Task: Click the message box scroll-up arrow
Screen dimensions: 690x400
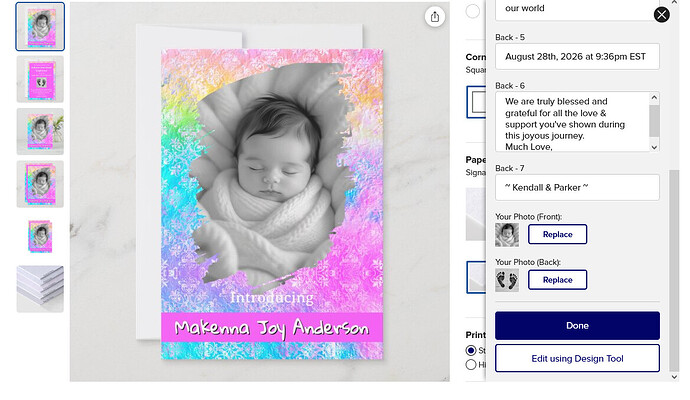Action: (654, 97)
